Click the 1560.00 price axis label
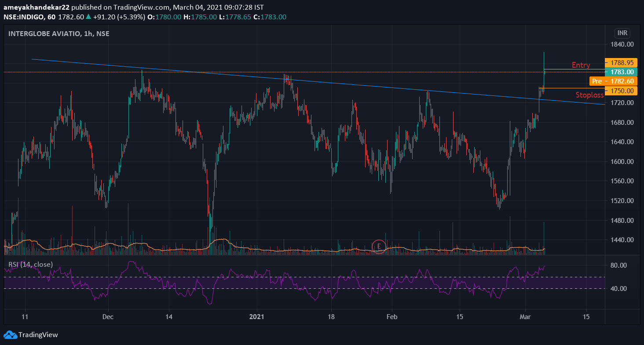Image resolution: width=644 pixels, height=345 pixels. pos(622,181)
